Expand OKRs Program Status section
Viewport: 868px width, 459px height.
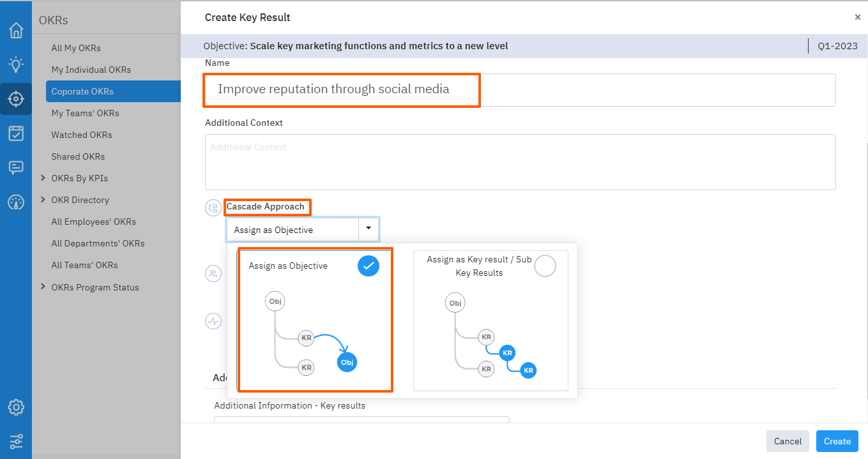43,287
